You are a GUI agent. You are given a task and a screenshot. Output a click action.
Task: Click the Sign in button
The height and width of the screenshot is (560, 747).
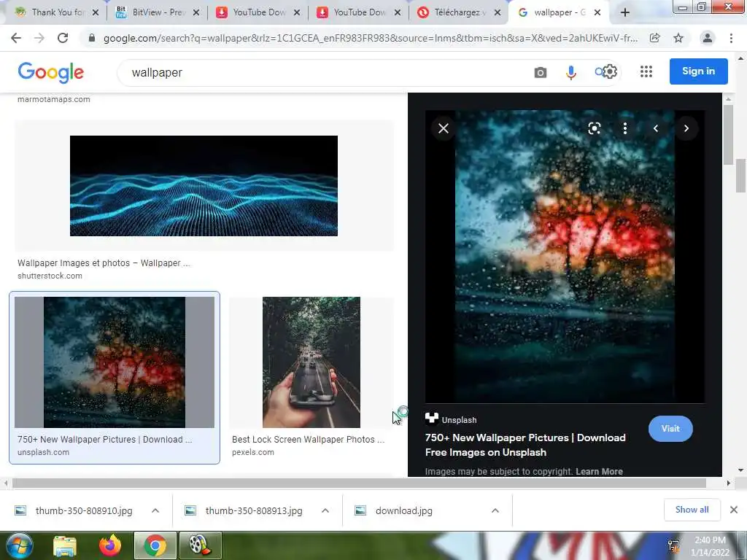tap(698, 71)
